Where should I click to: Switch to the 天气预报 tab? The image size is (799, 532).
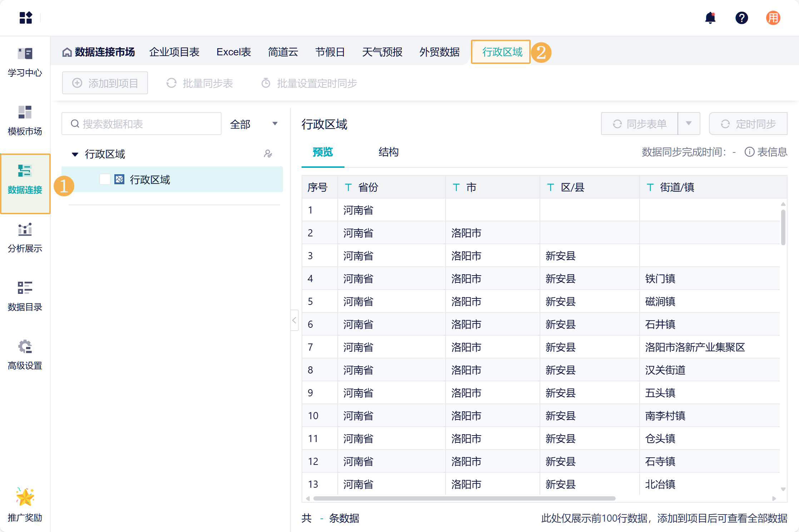(x=382, y=52)
